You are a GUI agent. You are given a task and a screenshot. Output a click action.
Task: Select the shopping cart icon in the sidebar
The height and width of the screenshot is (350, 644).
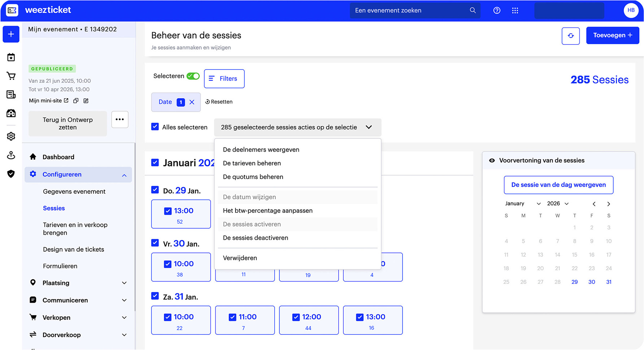pos(11,76)
